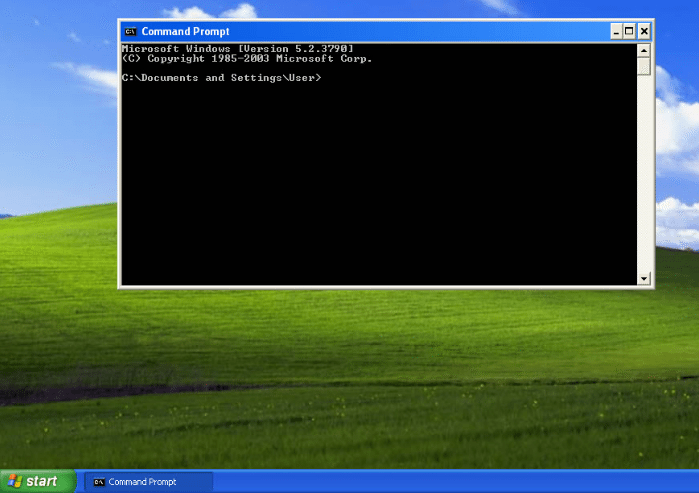Click the scrollbar up arrow in Command Prompt
The image size is (699, 493).
[x=643, y=50]
